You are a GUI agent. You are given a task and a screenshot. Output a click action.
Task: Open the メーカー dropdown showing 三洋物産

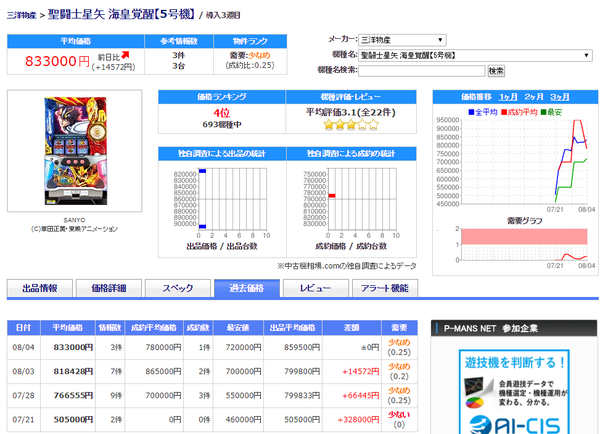click(402, 40)
